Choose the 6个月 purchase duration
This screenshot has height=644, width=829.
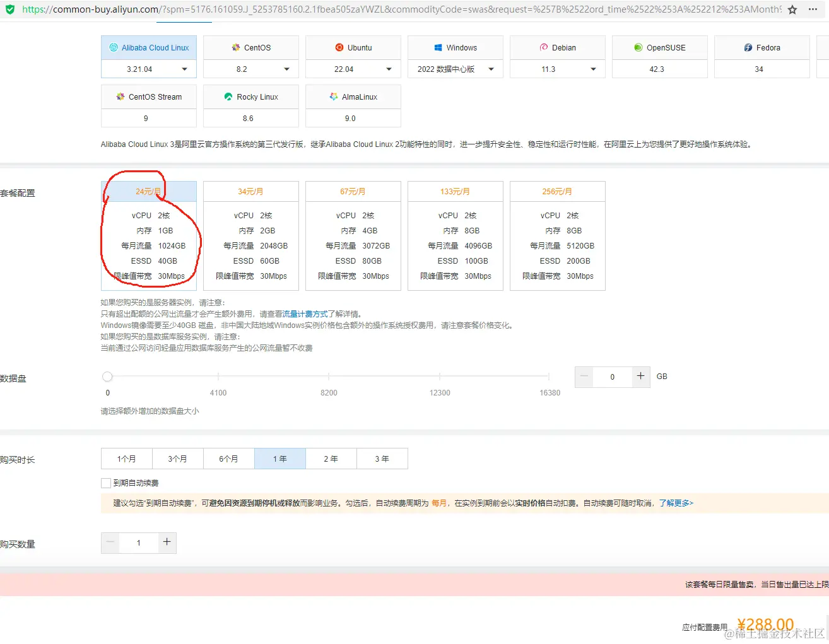pyautogui.click(x=229, y=459)
